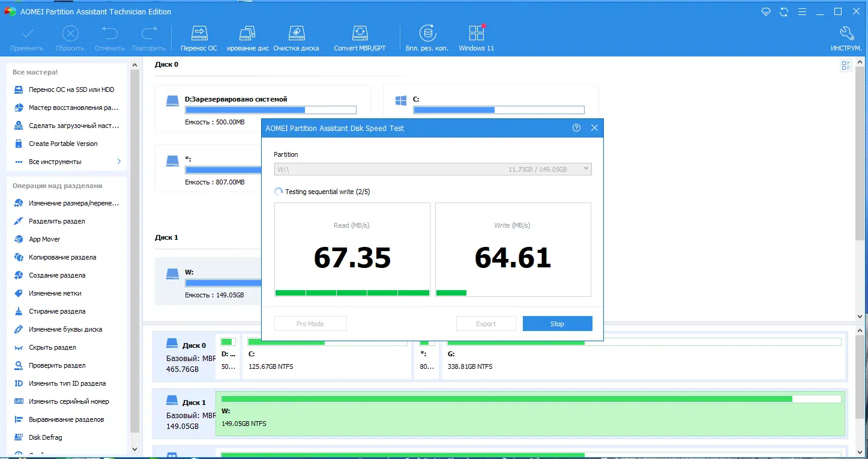Toggle the disk view layout icon
Screen dimensions: 868x459
(846, 66)
